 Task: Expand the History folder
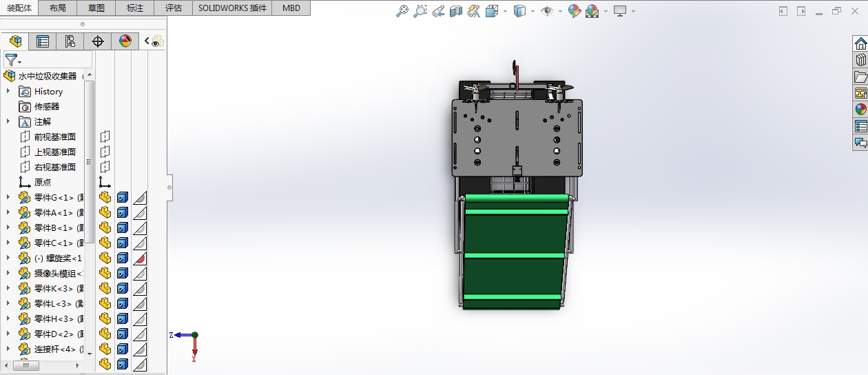click(8, 91)
